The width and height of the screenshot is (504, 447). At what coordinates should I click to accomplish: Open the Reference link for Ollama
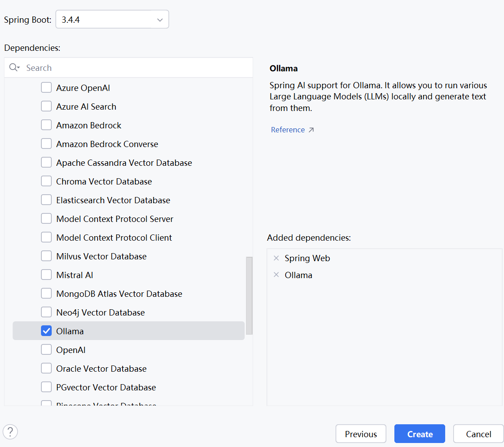288,130
